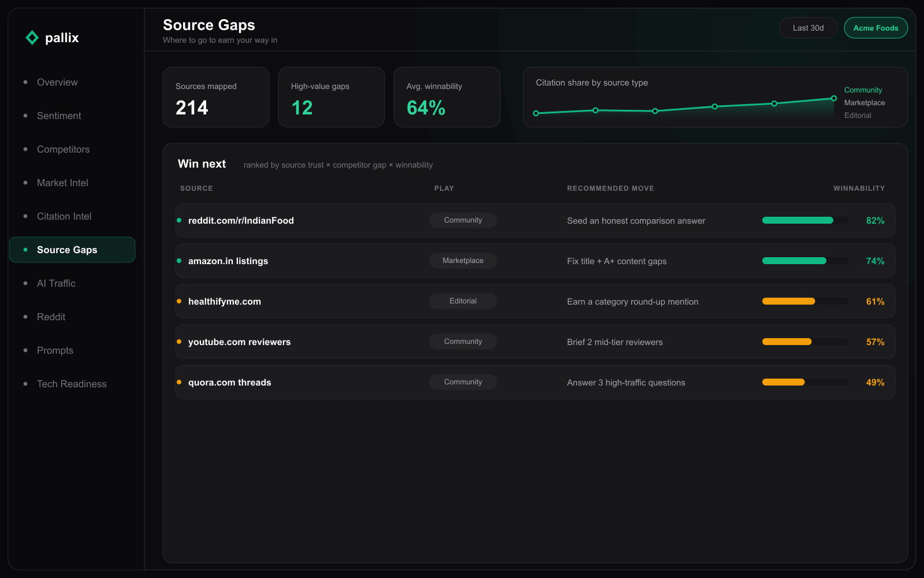Click the bullet icon next to Overview
Image resolution: width=924 pixels, height=578 pixels.
(x=25, y=82)
